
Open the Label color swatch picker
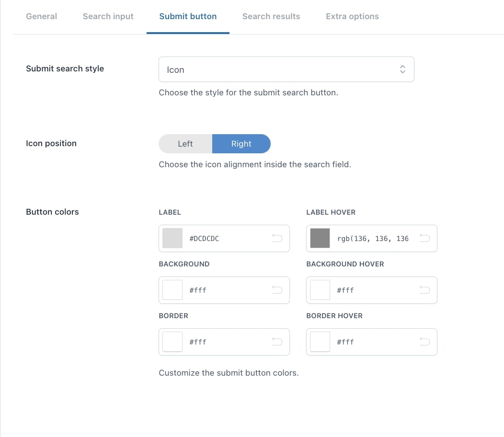[x=172, y=238]
